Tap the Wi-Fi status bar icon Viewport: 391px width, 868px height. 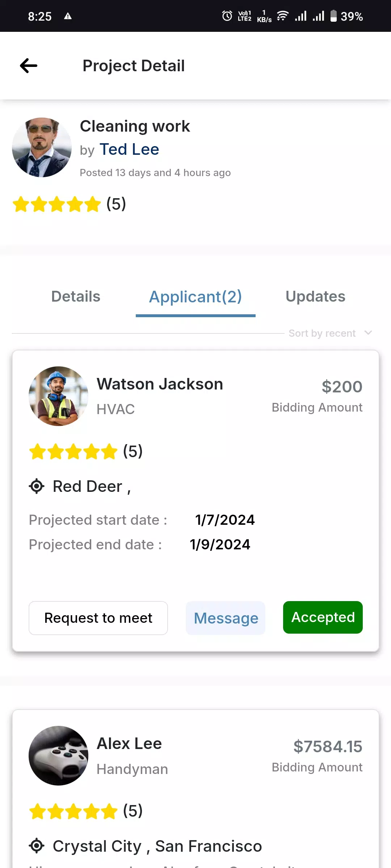(282, 16)
